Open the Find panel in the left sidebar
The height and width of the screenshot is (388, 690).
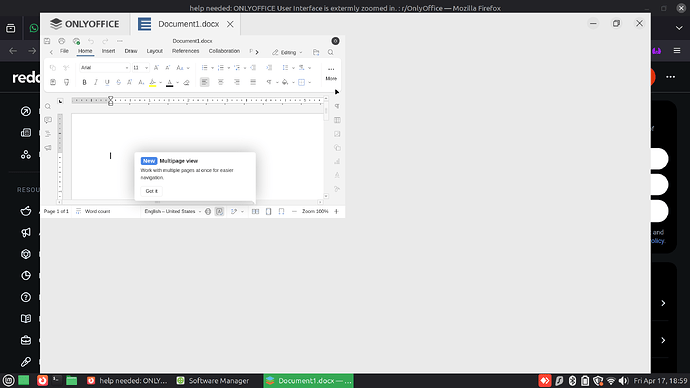coord(48,106)
